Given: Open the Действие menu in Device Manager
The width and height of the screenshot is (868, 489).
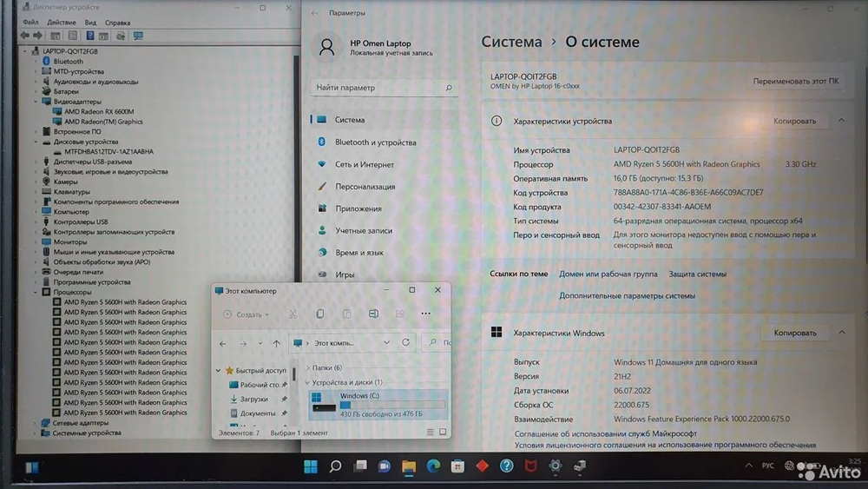Looking at the screenshot, I should point(62,23).
